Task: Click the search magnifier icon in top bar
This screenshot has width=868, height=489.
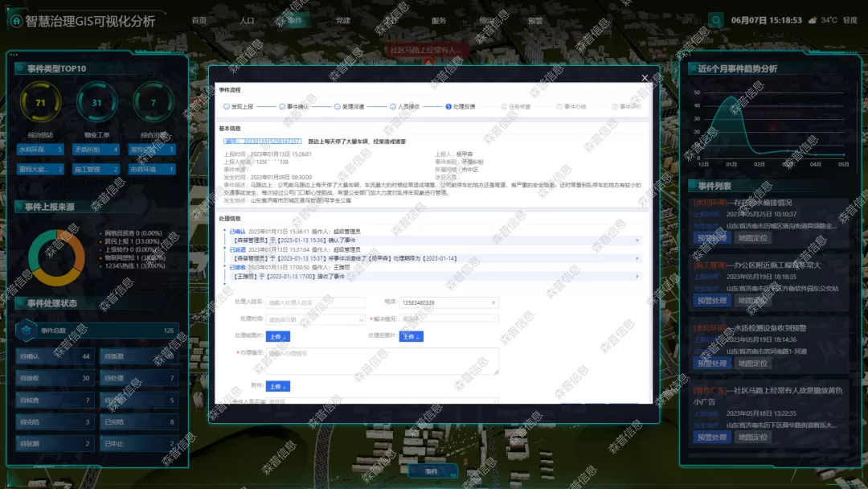Action: point(715,20)
